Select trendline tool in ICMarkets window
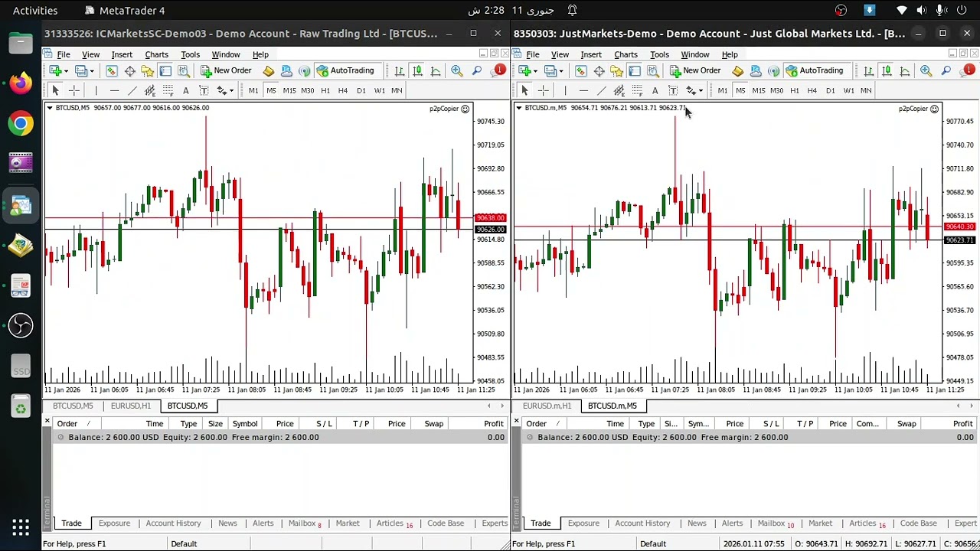Viewport: 980px width, 551px height. [132, 90]
